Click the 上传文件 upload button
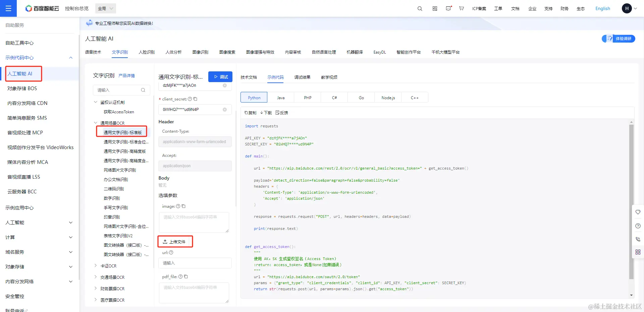The image size is (644, 312). tap(175, 242)
